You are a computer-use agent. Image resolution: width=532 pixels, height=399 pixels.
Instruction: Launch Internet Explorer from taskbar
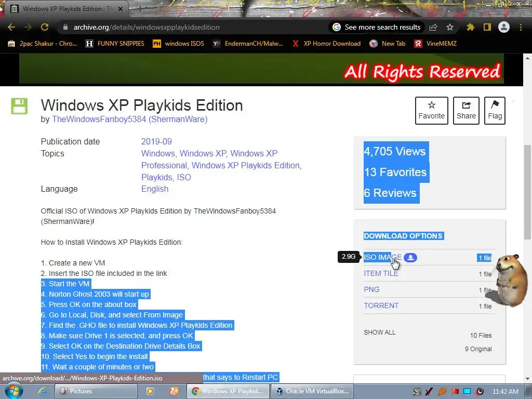click(x=42, y=391)
